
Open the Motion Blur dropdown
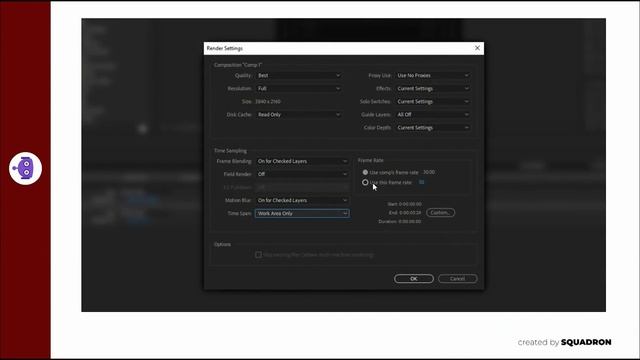[302, 200]
